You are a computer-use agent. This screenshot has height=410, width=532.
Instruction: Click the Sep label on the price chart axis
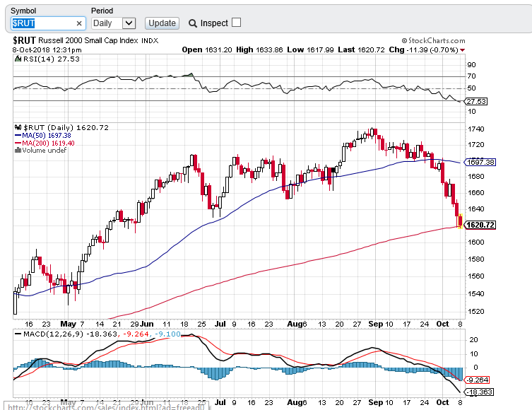click(376, 324)
